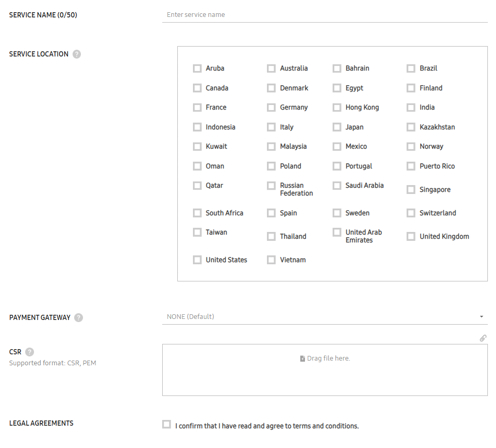The height and width of the screenshot is (448, 496).
Task: Click the file icon in the drag area
Action: (x=302, y=359)
